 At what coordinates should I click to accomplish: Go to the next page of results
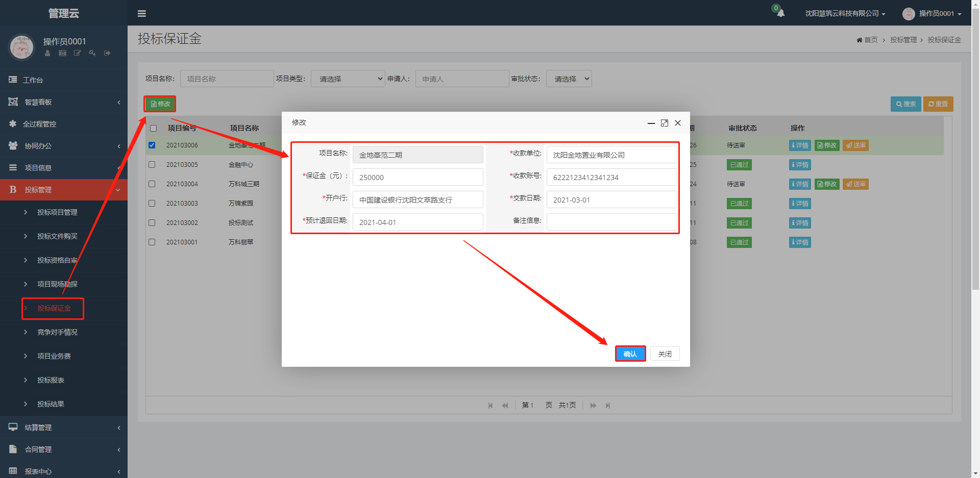pos(593,406)
